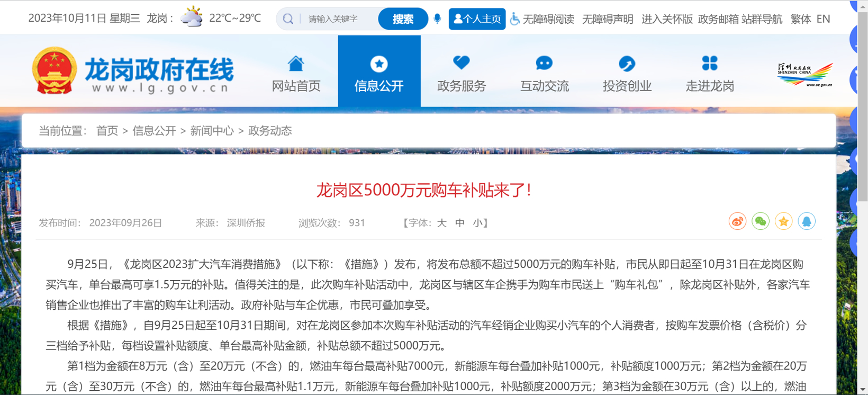Click the 新闻中心 breadcrumb link
Screen dimensions: 868x395
(x=212, y=131)
